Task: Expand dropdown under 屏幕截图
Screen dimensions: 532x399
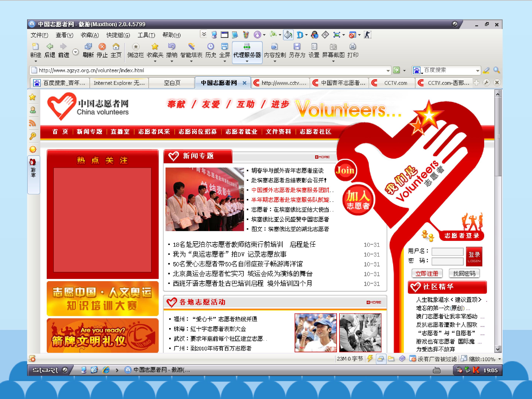Action: click(x=333, y=61)
